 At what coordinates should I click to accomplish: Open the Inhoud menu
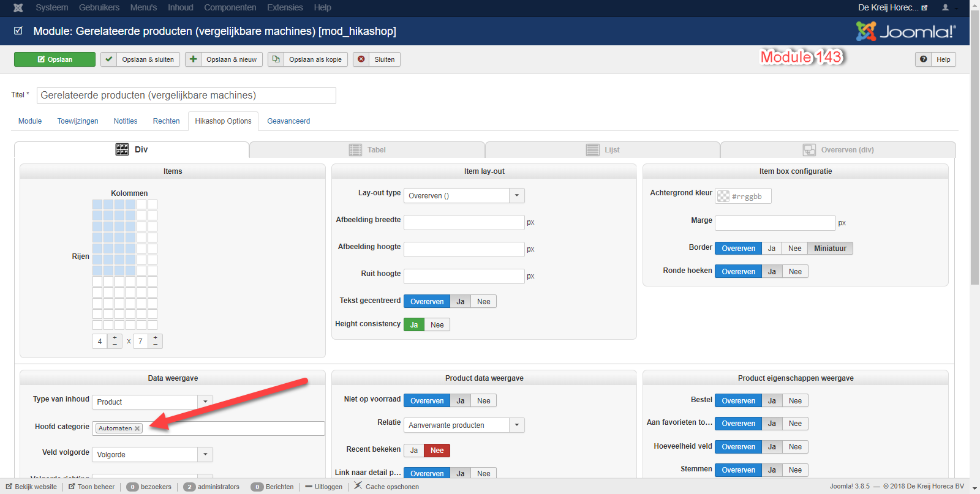click(181, 8)
